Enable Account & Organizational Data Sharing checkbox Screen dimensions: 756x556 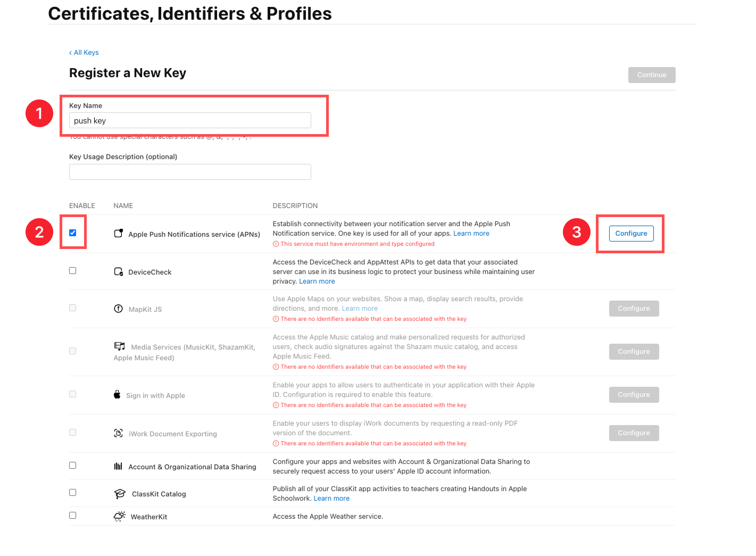73,466
